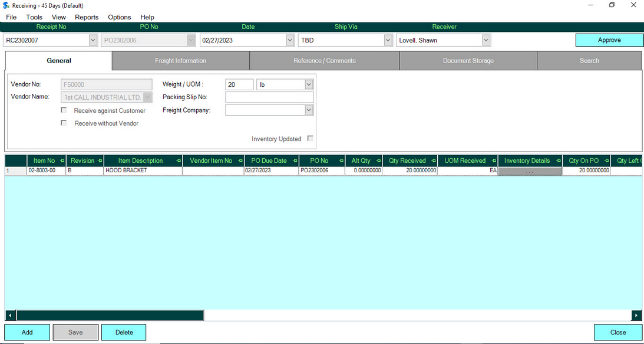
Task: Click the Packing Slip No field
Action: tap(269, 97)
